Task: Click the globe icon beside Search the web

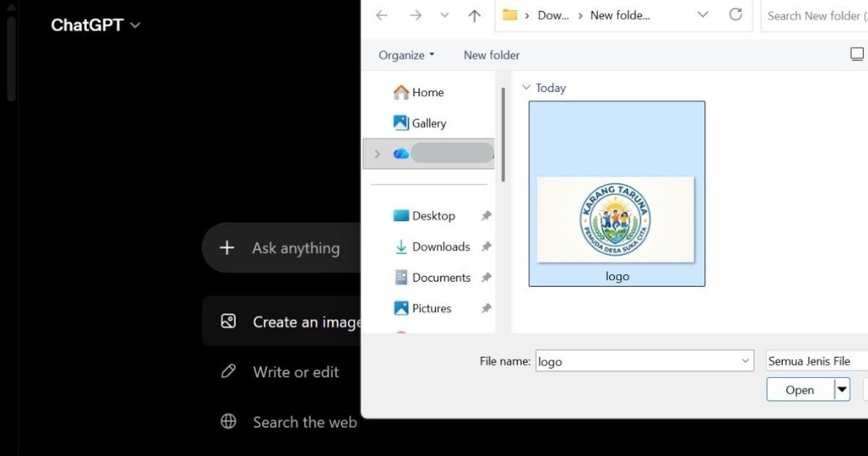Action: coord(228,421)
